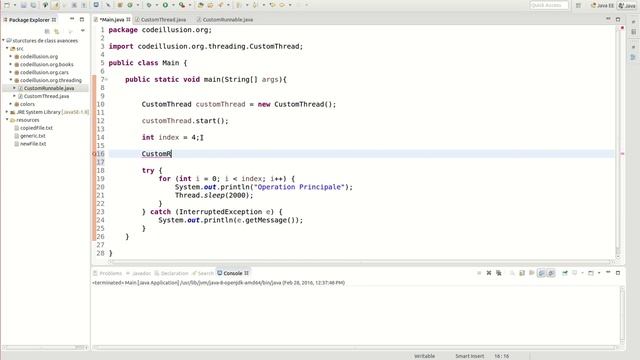Open the Open Console dropdown arrow
Image resolution: width=640 pixels, height=360 pixels.
click(x=599, y=273)
